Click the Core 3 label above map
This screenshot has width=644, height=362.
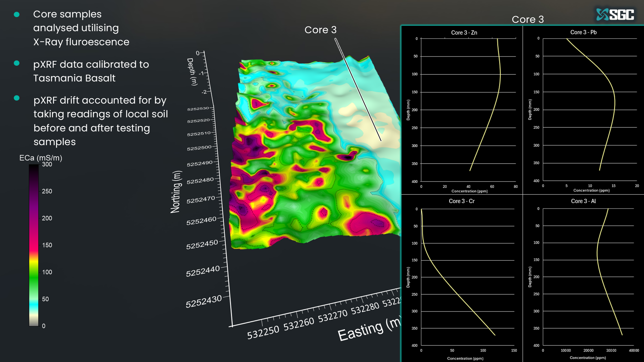[320, 30]
